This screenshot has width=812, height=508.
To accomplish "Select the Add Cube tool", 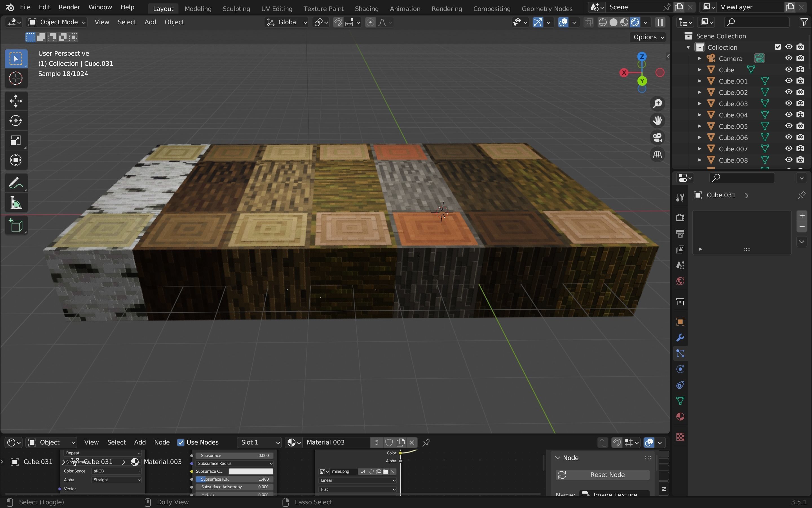I will (x=16, y=225).
